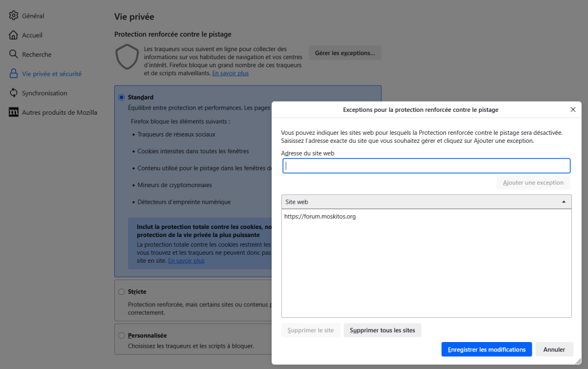Close the exceptions dialog with X
This screenshot has height=369, width=588.
(572, 109)
